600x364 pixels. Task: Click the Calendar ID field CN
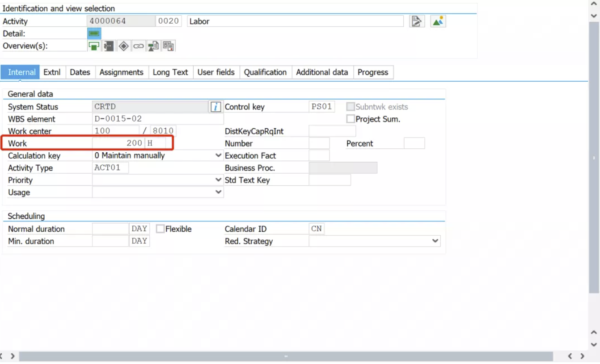317,229
